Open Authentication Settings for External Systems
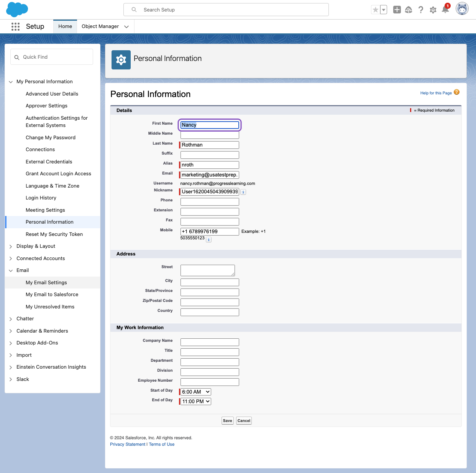This screenshot has height=473, width=476. click(57, 122)
